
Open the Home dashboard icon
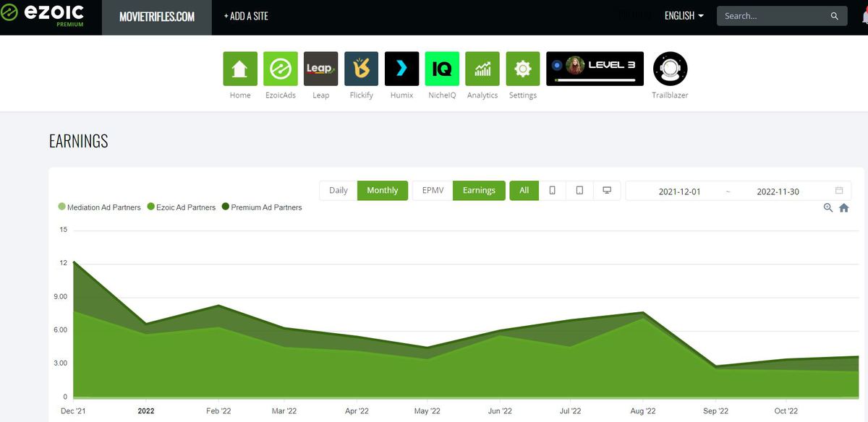coord(240,69)
